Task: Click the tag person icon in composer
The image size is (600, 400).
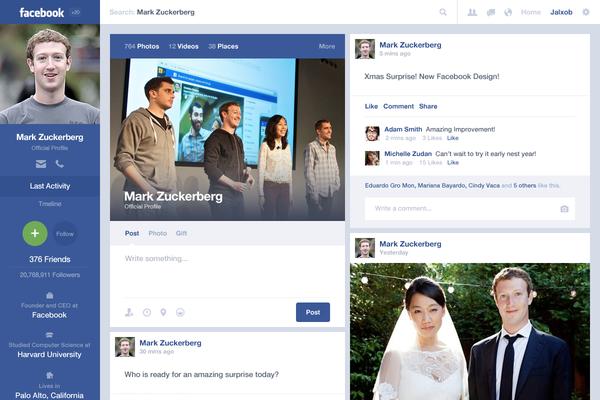Action: tap(129, 312)
